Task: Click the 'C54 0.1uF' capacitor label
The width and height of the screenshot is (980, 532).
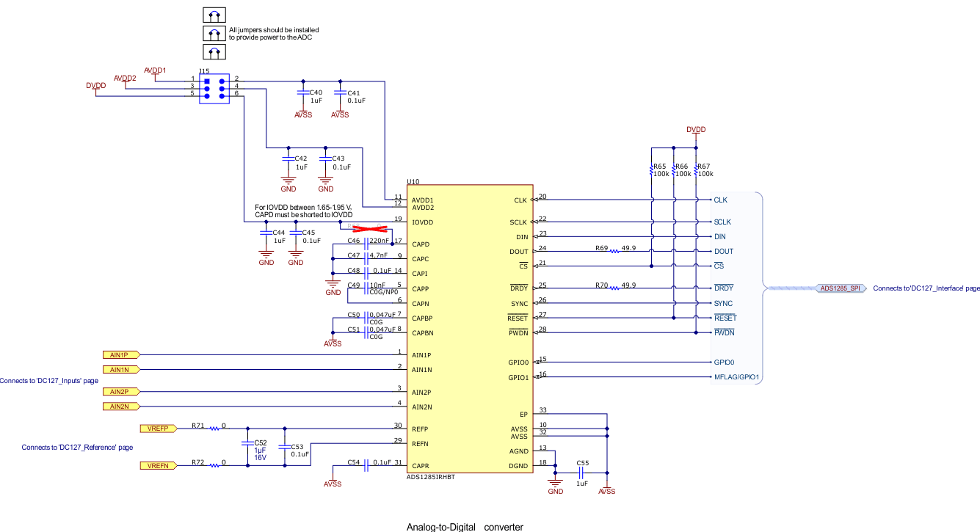Action: (x=369, y=462)
